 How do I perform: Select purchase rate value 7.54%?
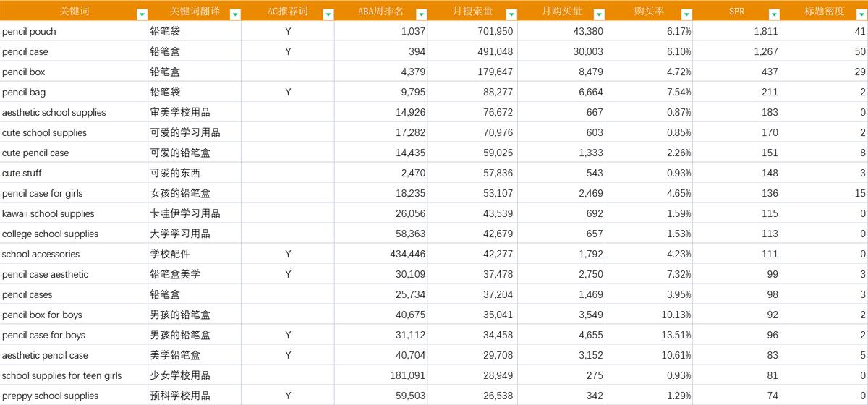point(650,92)
